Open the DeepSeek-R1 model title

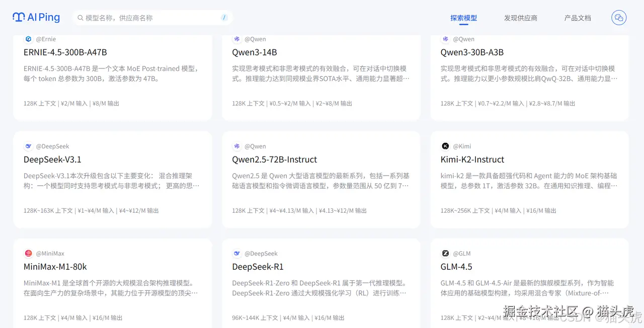click(258, 267)
